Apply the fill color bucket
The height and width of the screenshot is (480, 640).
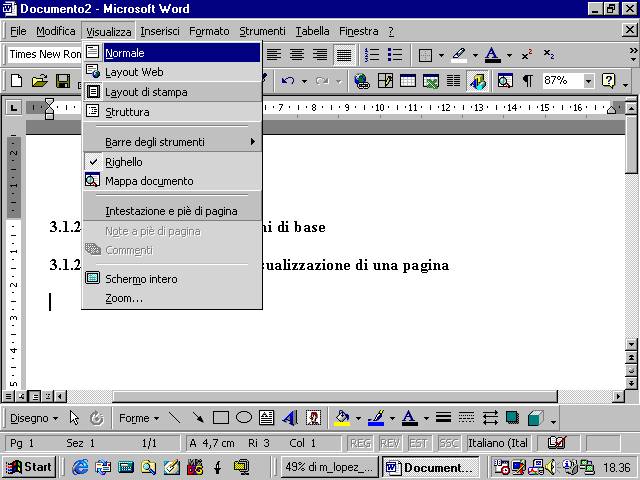click(x=342, y=418)
